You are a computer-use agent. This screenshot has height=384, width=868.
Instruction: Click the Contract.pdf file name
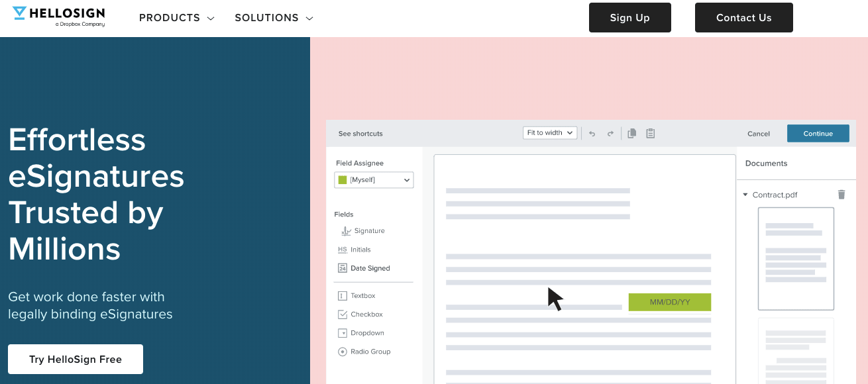775,195
